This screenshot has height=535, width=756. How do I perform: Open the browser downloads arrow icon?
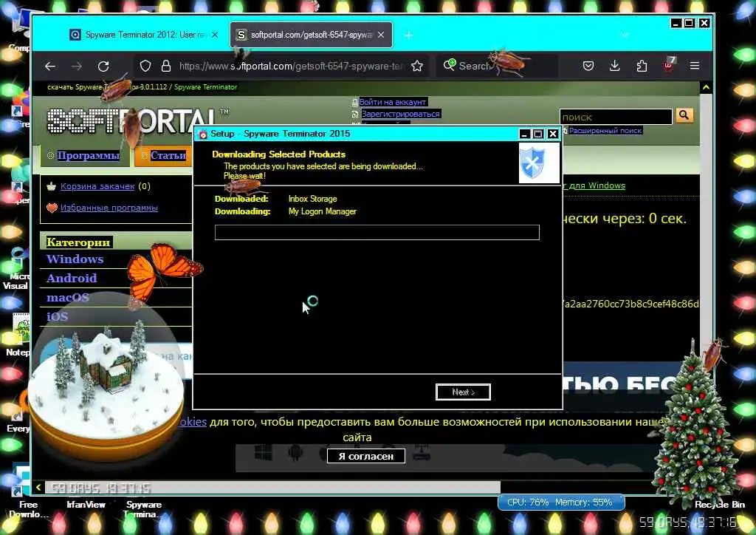tap(614, 66)
